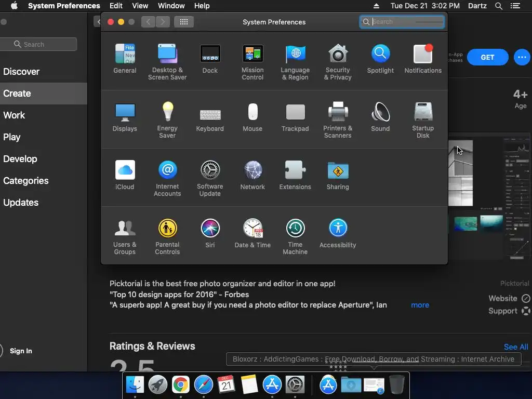
Task: Open the App Store more options button
Action: click(x=522, y=57)
